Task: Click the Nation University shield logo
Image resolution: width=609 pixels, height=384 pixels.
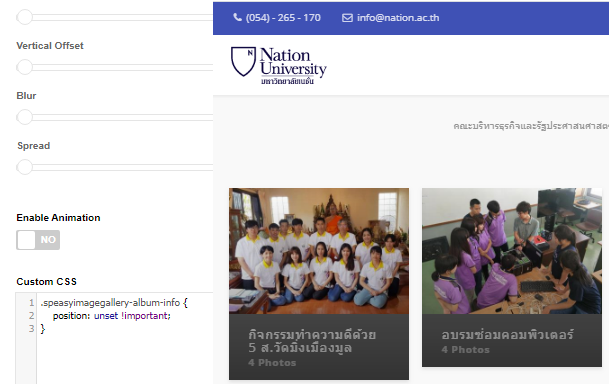Action: (x=244, y=61)
